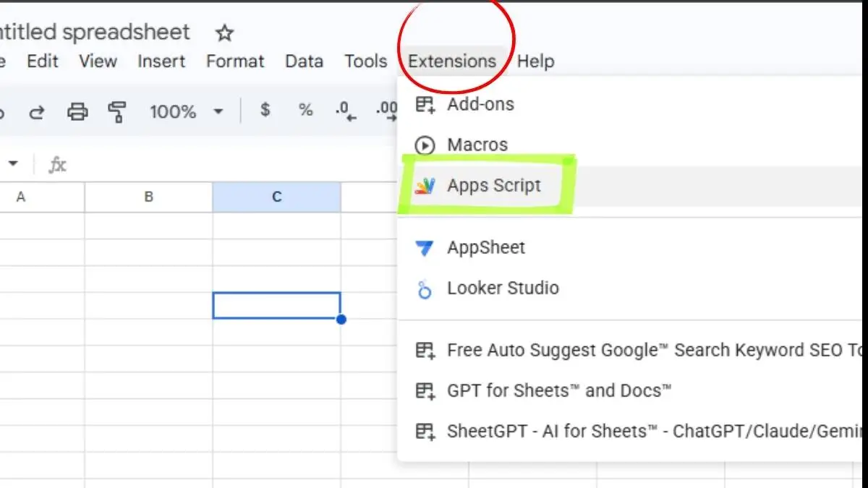Choose Apps Script from Extensions menu
The image size is (868, 488).
(x=493, y=186)
